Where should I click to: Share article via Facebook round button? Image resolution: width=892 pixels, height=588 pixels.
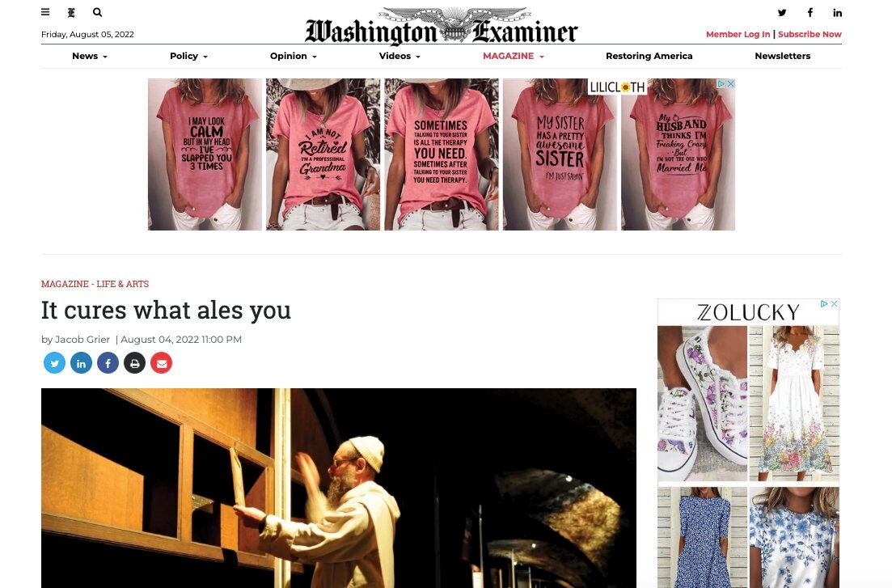[x=108, y=362]
